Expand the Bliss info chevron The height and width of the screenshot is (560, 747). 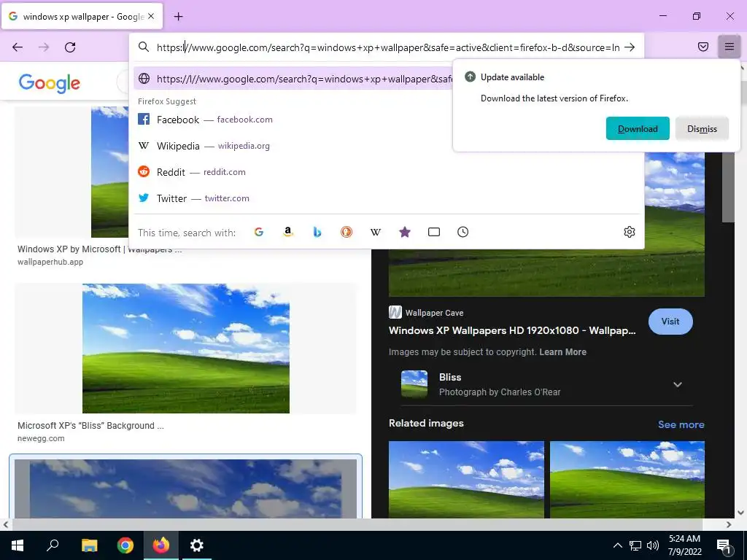[x=678, y=384]
